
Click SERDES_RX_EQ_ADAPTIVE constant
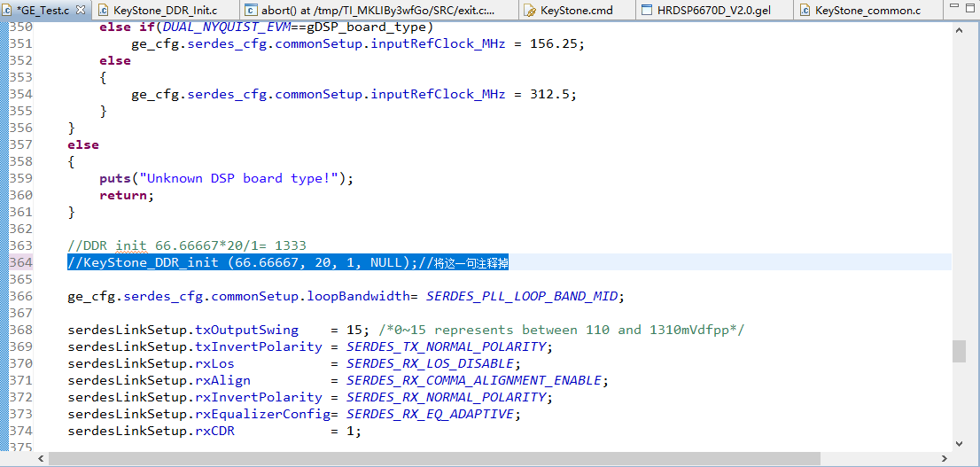pyautogui.click(x=432, y=414)
